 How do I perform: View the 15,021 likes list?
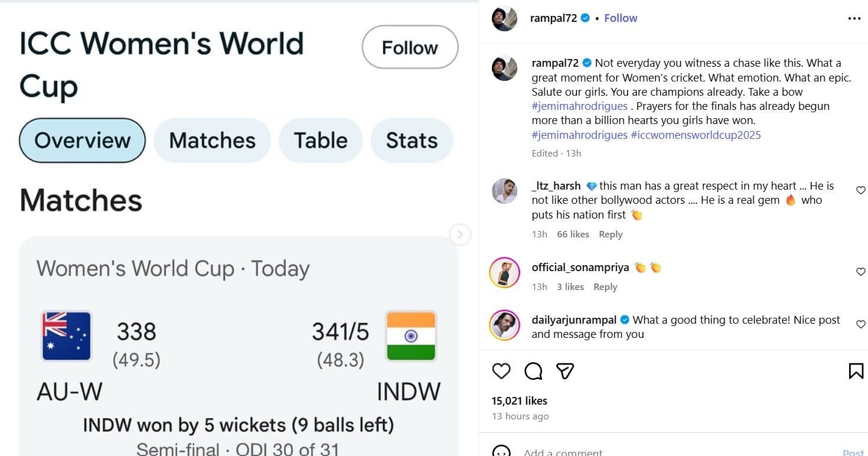pyautogui.click(x=520, y=401)
